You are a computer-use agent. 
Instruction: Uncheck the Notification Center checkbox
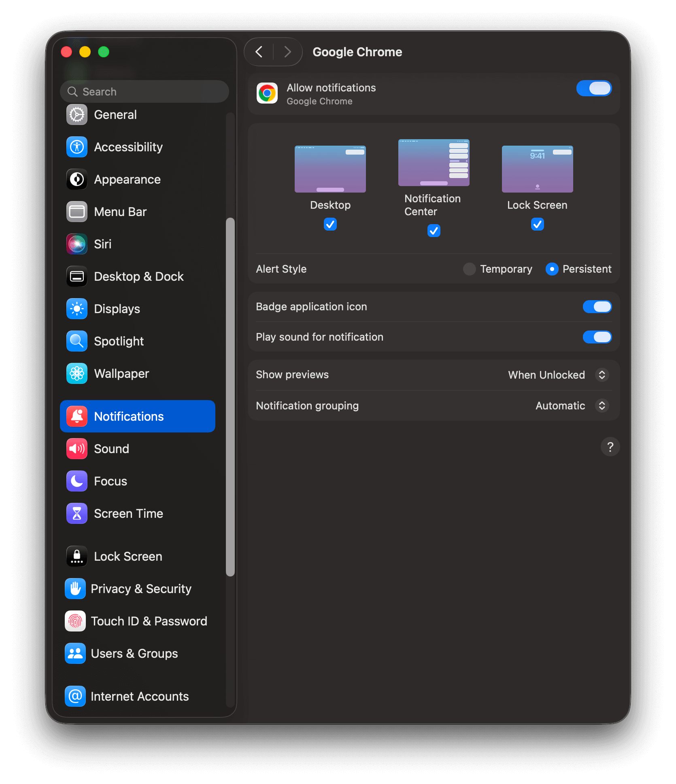[434, 231]
